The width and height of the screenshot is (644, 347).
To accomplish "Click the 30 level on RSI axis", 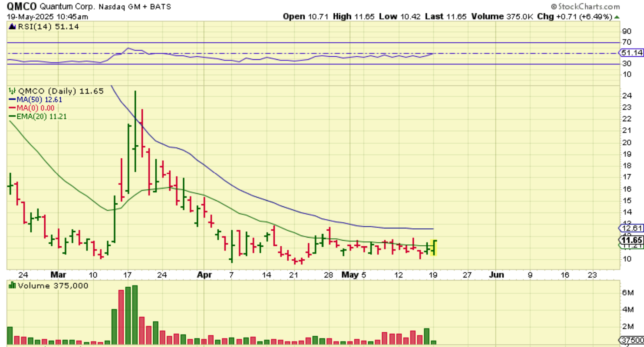I will [627, 63].
